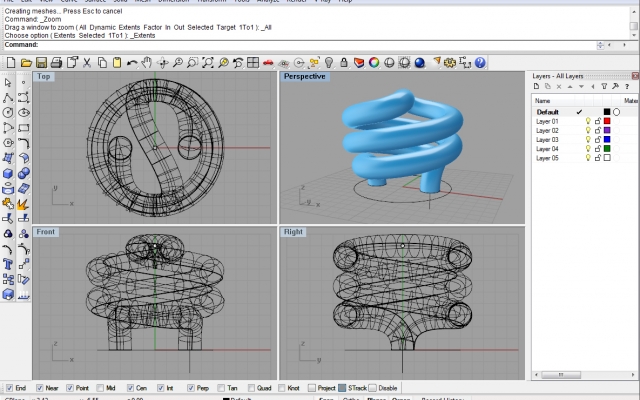The width and height of the screenshot is (640, 400).
Task: Click the light bulb icon in main toolbar
Action: (329, 63)
